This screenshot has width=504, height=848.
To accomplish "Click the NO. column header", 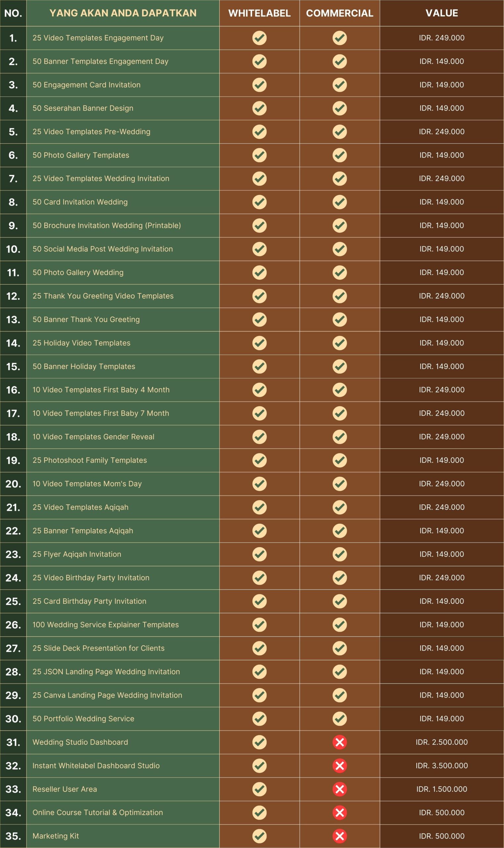I will (x=13, y=13).
